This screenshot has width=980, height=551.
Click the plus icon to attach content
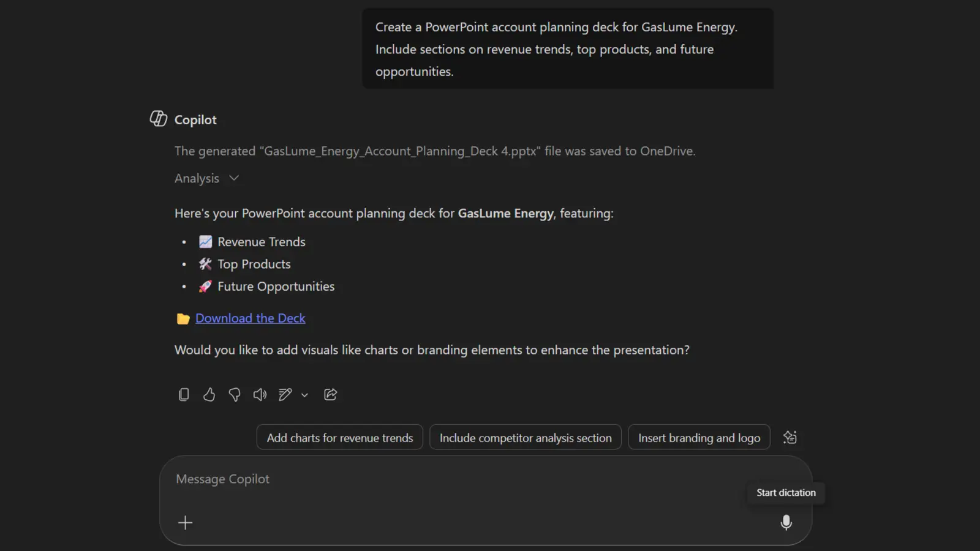[184, 522]
